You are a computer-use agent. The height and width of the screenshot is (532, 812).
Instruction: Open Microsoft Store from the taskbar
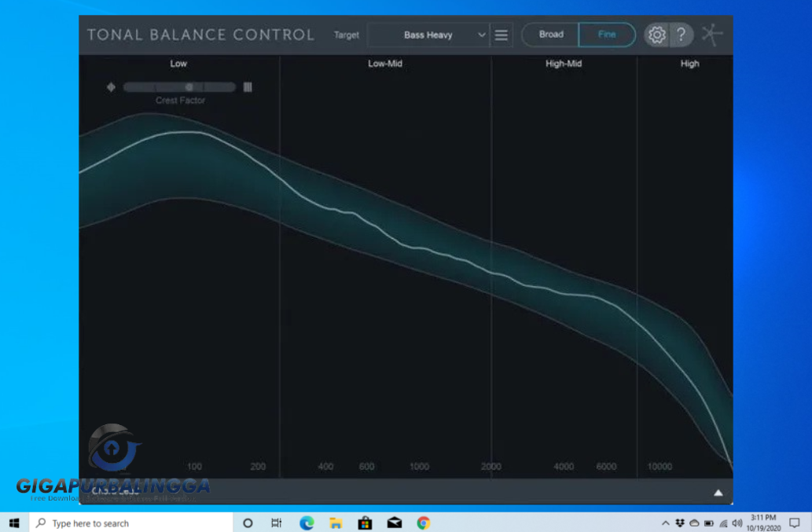pyautogui.click(x=365, y=523)
